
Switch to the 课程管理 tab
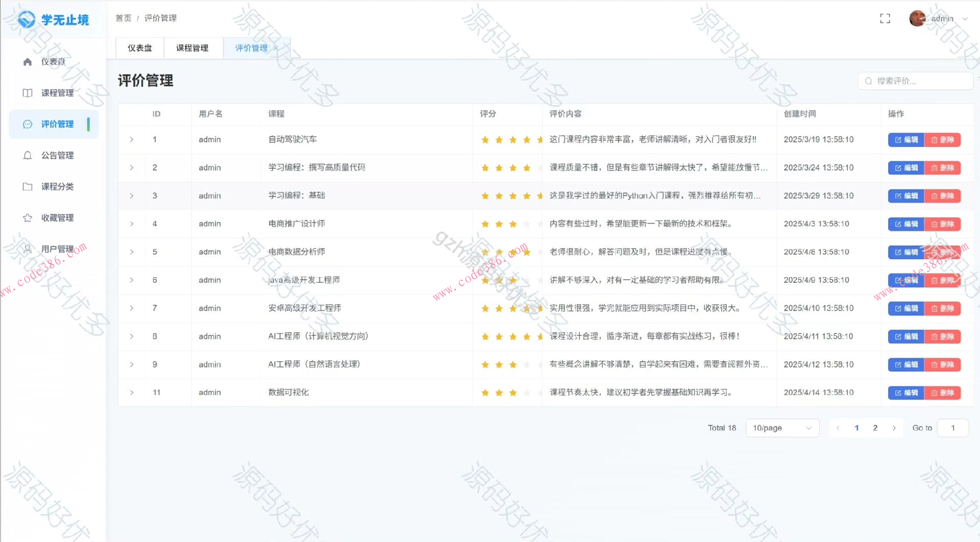(x=192, y=47)
